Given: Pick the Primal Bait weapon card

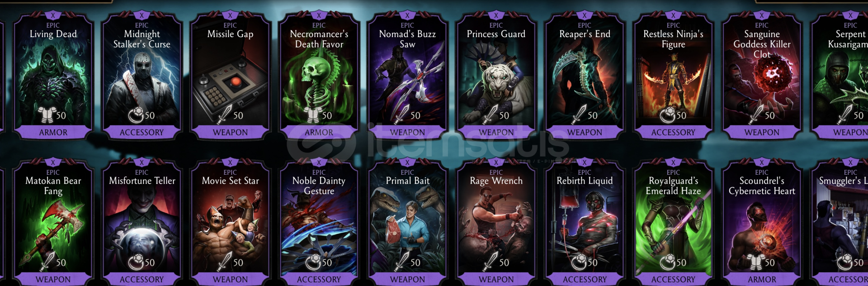Looking at the screenshot, I should (x=408, y=222).
